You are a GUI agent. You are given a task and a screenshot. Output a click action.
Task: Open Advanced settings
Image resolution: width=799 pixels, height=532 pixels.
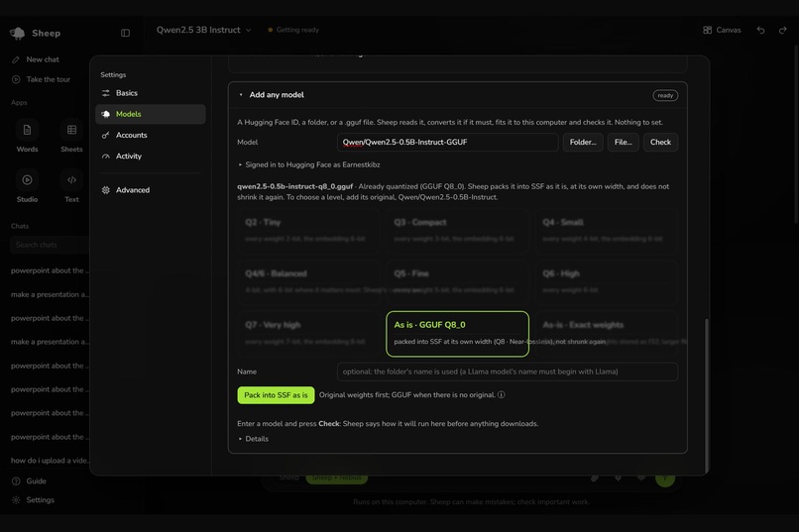point(151,190)
